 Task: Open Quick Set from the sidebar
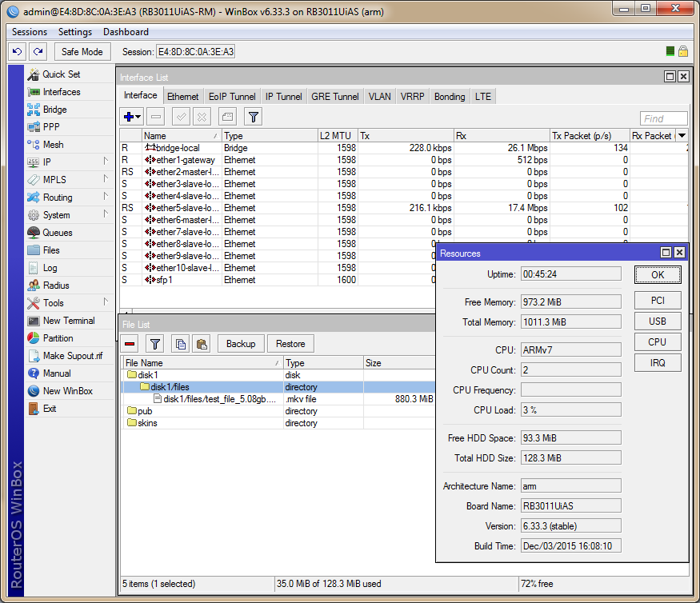[x=61, y=74]
